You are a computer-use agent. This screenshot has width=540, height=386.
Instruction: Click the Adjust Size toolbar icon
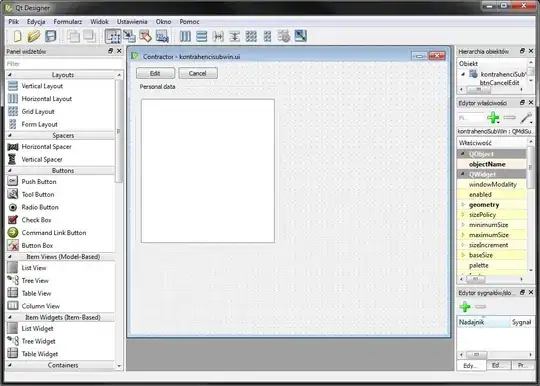(x=301, y=36)
